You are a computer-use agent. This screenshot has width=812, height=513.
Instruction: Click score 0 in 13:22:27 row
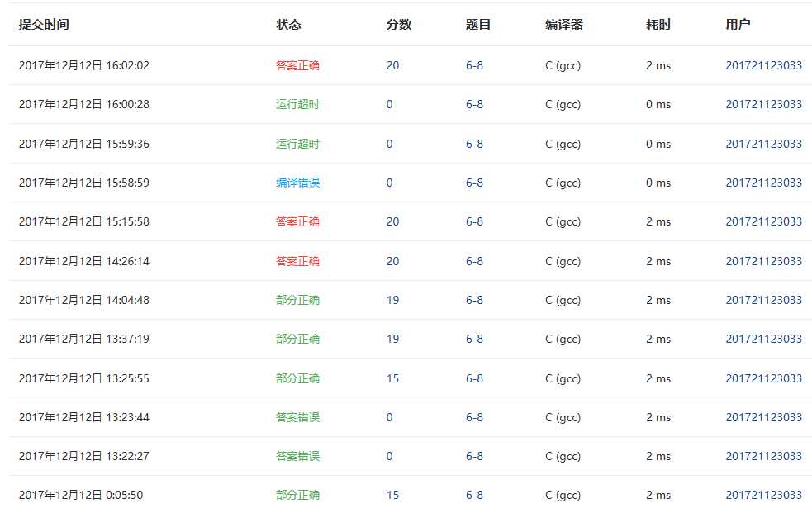(x=389, y=456)
